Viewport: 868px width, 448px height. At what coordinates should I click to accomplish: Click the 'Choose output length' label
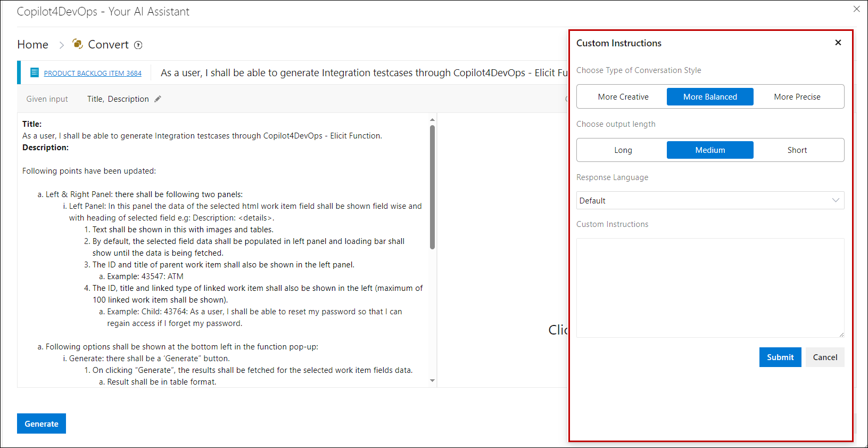(616, 124)
